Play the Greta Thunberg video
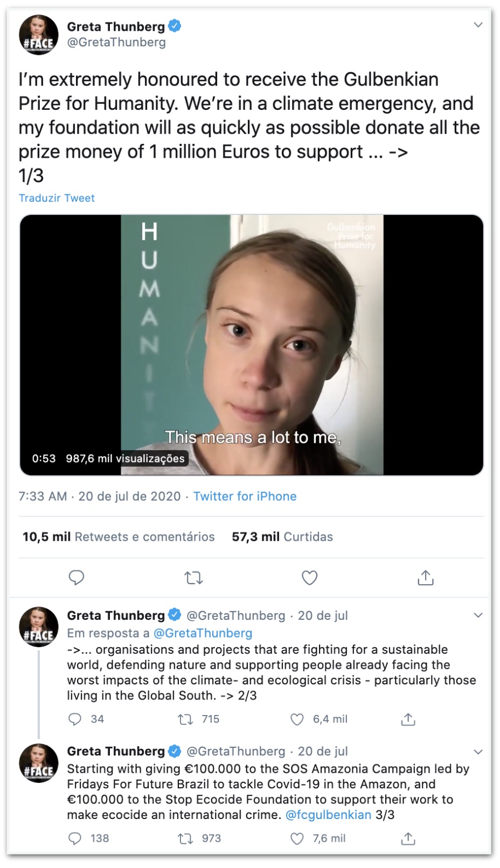Image resolution: width=500 pixels, height=868 pixels. coord(252,345)
